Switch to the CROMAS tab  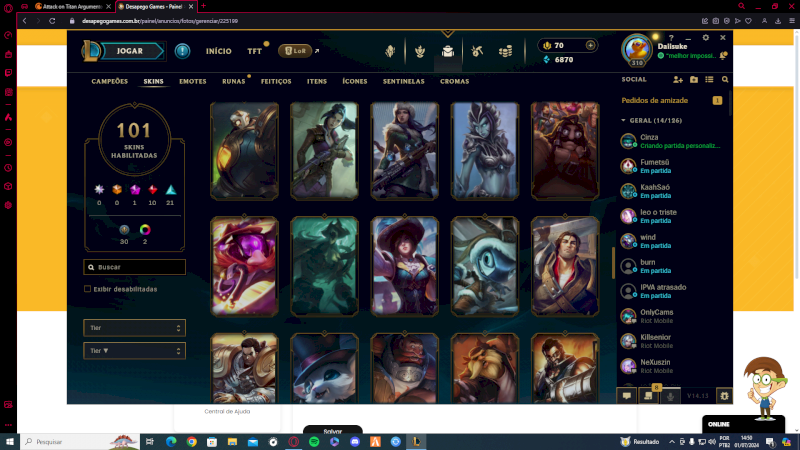coord(455,81)
